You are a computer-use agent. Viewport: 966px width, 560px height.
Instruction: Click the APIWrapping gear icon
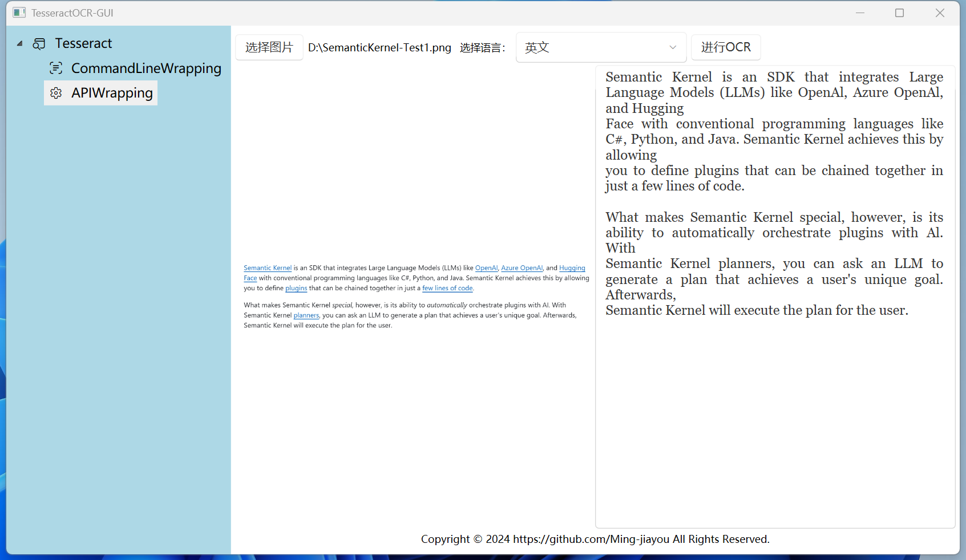point(56,93)
